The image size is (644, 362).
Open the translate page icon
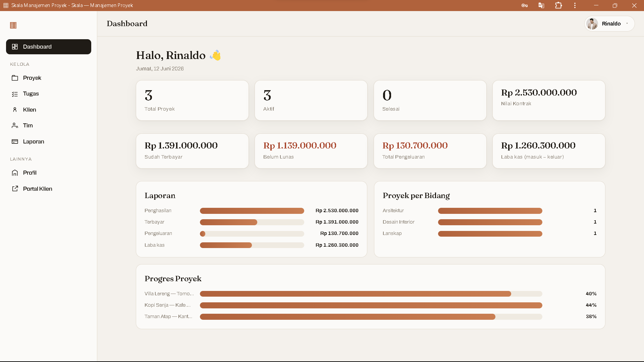[x=541, y=5]
